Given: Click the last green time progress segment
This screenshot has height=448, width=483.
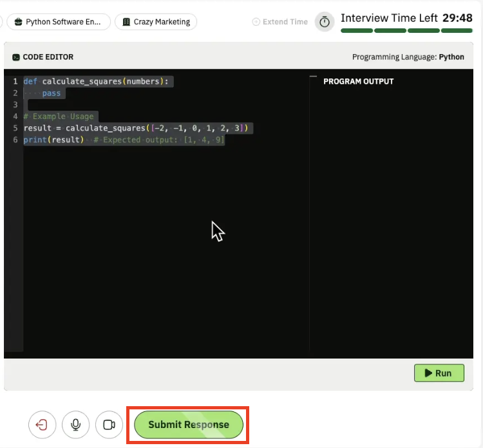Looking at the screenshot, I should (x=457, y=30).
